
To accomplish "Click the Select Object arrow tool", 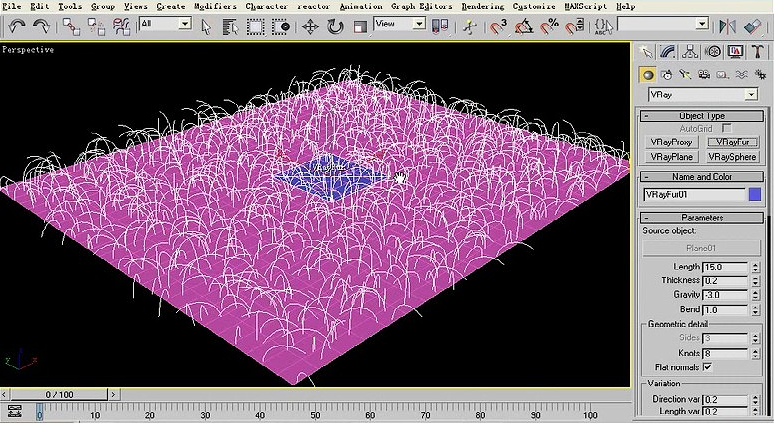I will pos(206,26).
